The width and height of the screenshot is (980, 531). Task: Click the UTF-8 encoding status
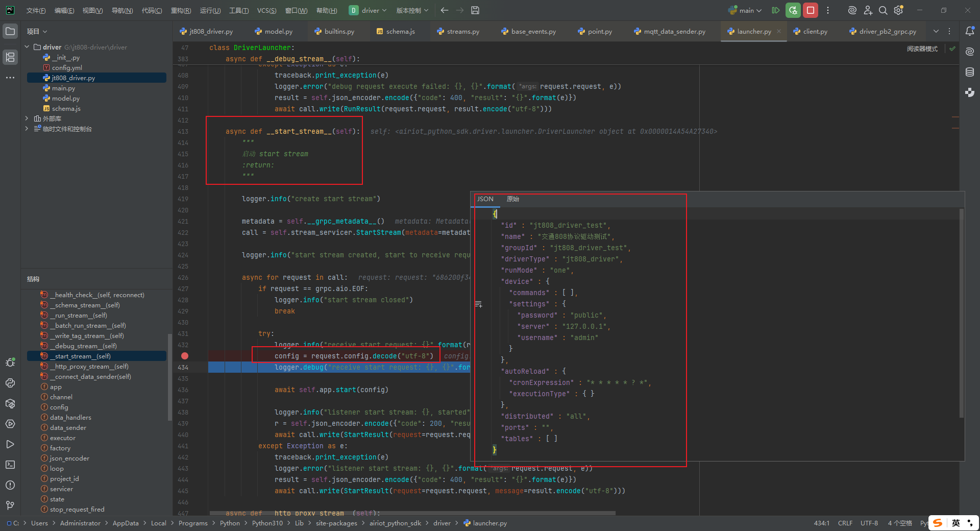pyautogui.click(x=869, y=523)
